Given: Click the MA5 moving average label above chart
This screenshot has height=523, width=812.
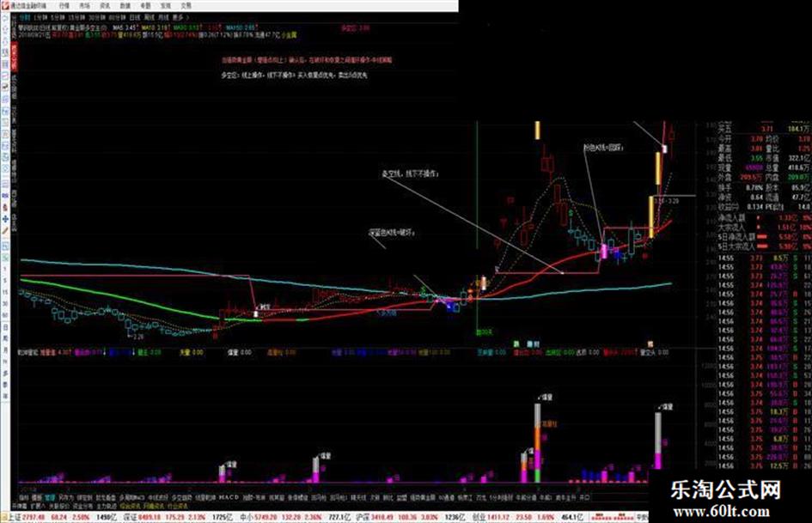Looking at the screenshot, I should (125, 27).
